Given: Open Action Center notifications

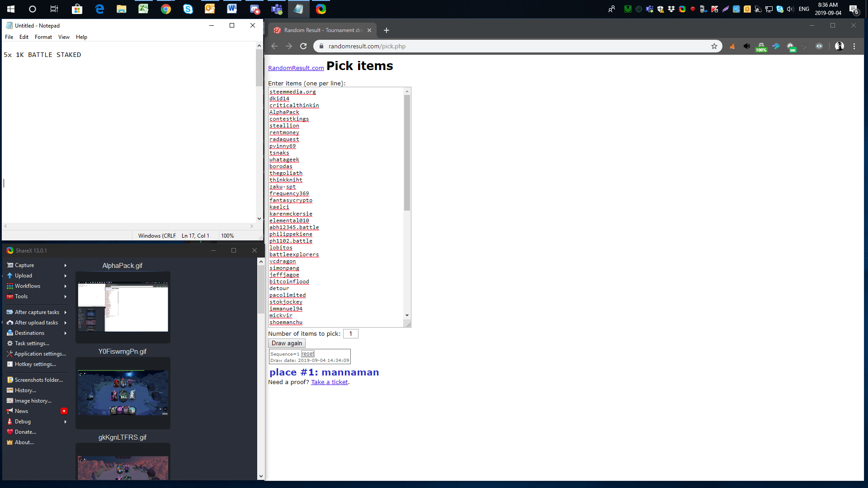Looking at the screenshot, I should [x=854, y=9].
